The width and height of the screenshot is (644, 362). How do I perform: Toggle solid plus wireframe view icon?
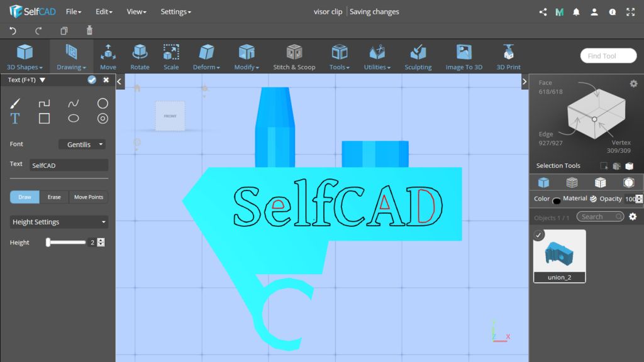600,182
